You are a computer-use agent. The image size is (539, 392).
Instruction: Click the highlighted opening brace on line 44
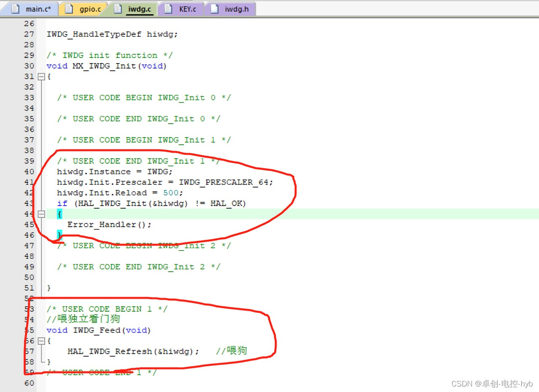coord(59,214)
